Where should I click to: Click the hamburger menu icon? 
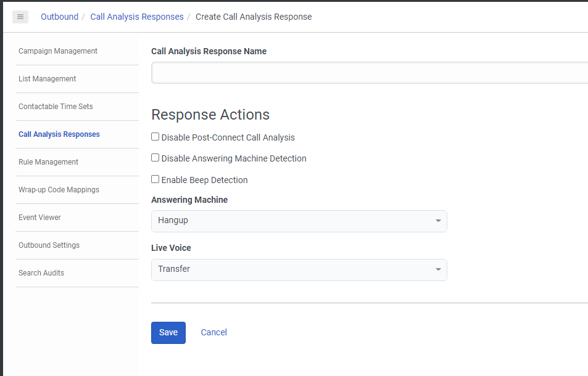(x=20, y=17)
